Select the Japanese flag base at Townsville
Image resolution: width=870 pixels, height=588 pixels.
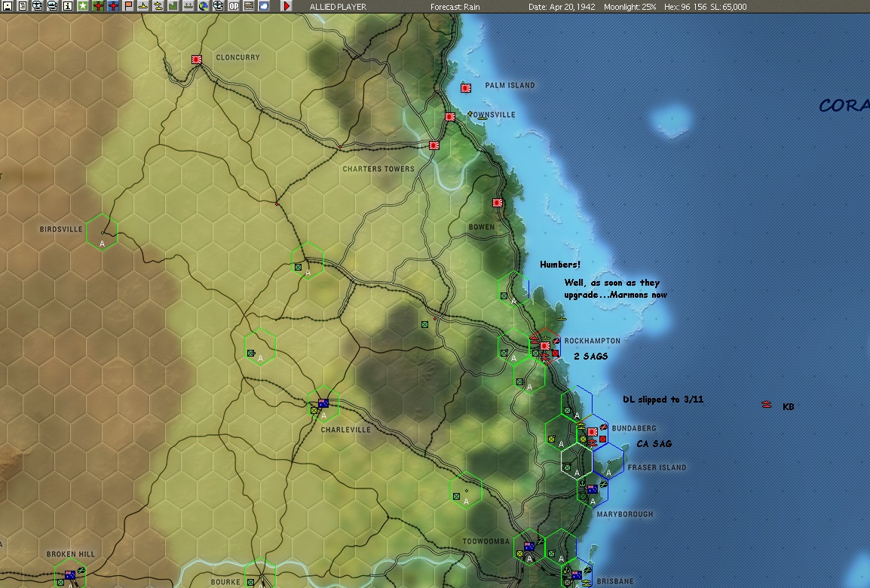[450, 117]
